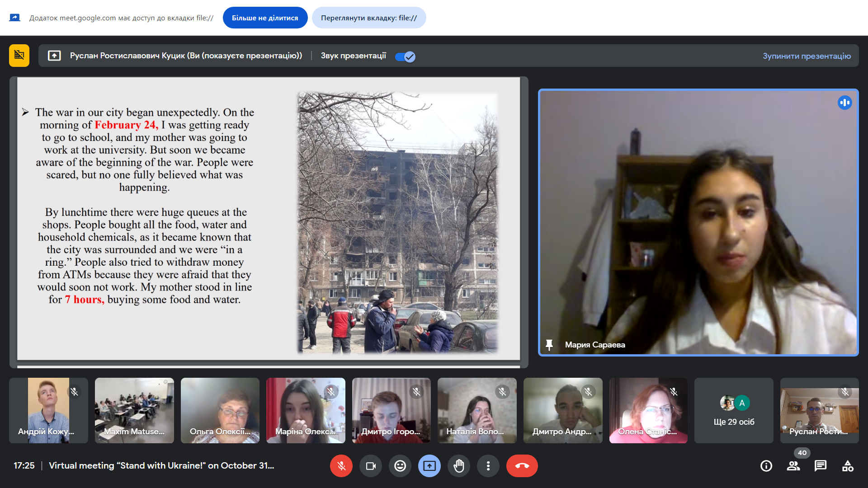This screenshot has width=868, height=488.
Task: Open the activities shapes icon
Action: (848, 466)
